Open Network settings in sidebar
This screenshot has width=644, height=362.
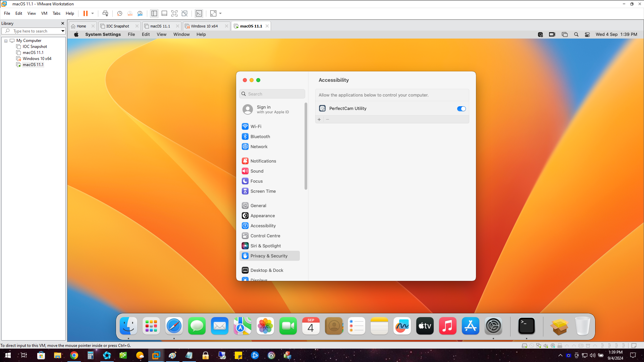click(270, 146)
